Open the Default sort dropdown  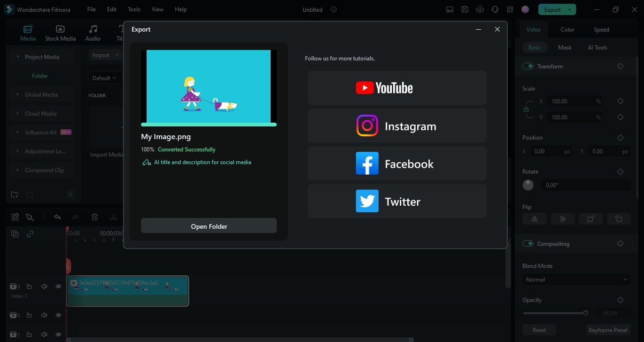(105, 78)
